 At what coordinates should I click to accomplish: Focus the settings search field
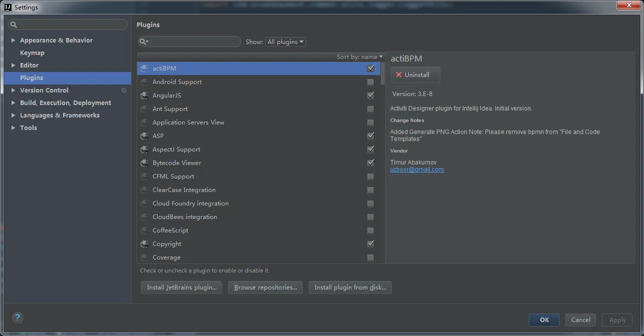pyautogui.click(x=68, y=24)
